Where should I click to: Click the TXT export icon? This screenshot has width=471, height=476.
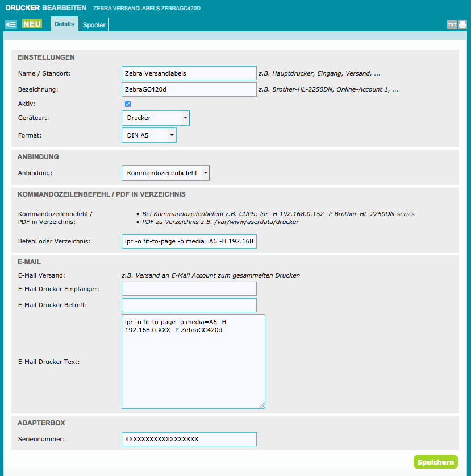pos(452,24)
